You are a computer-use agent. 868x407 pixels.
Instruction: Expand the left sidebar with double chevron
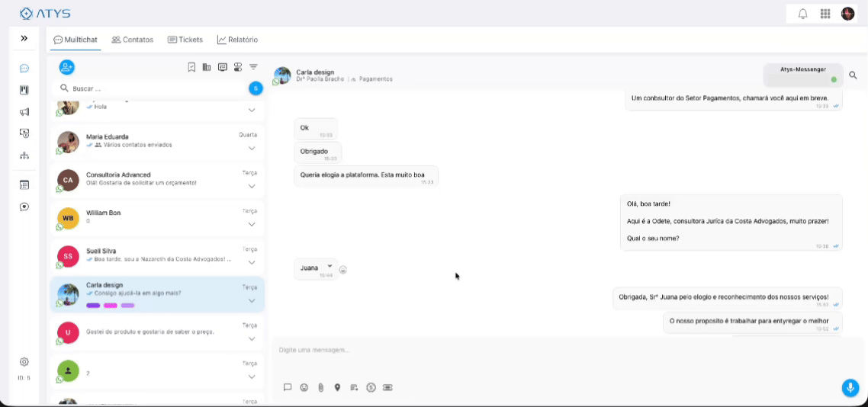point(24,38)
